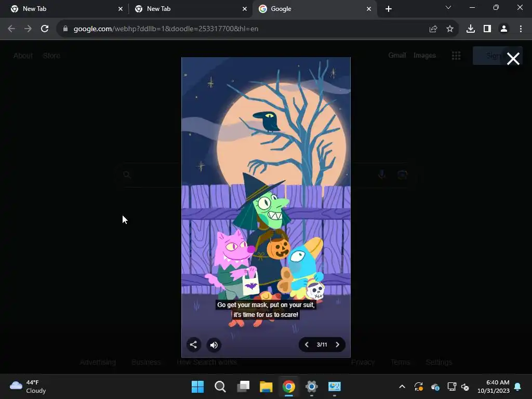Start voice search with microphone
Image resolution: width=532 pixels, height=399 pixels.
tap(382, 175)
